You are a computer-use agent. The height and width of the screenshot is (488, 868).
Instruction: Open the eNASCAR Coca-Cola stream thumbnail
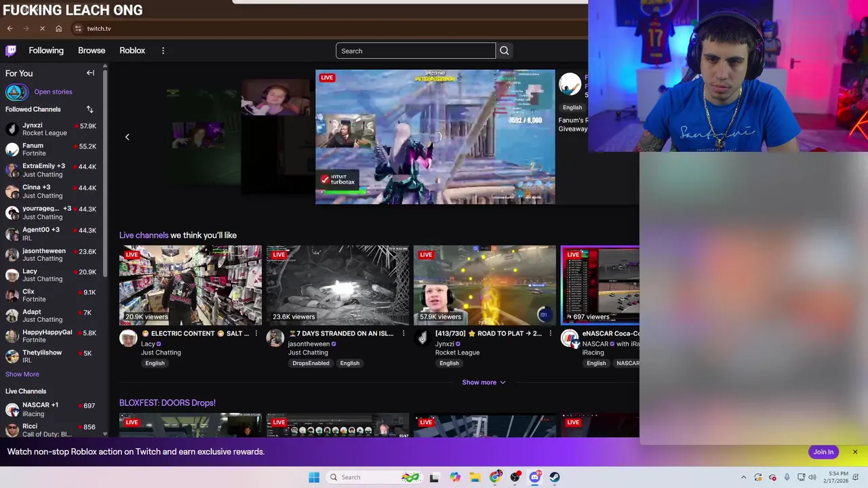(600, 285)
